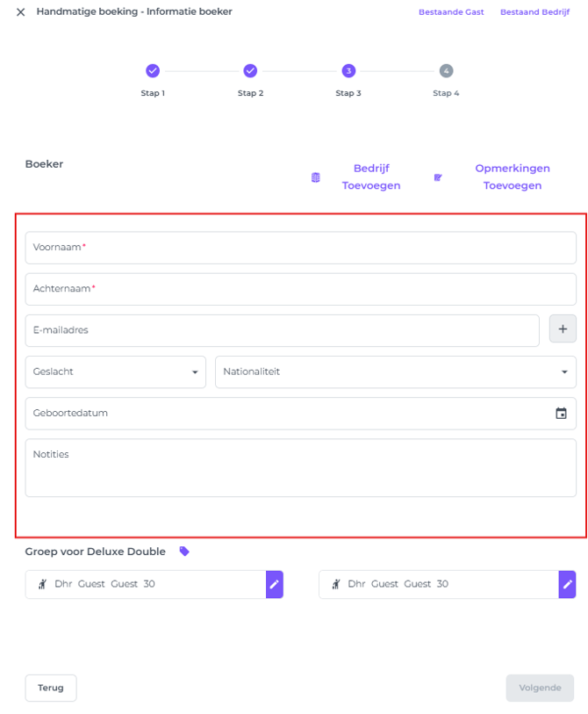
Task: Go to completed Stap 2 circle
Action: tap(250, 71)
